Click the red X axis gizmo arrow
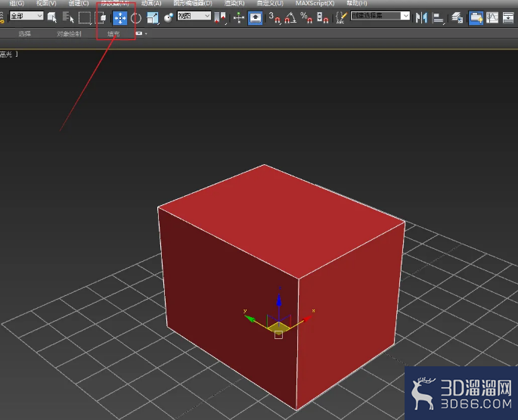Viewport: 518px width, 420px height. pos(307,319)
